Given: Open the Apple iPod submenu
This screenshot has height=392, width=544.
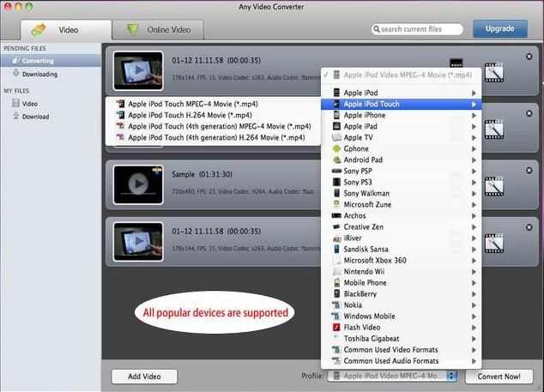Looking at the screenshot, I should (x=401, y=93).
